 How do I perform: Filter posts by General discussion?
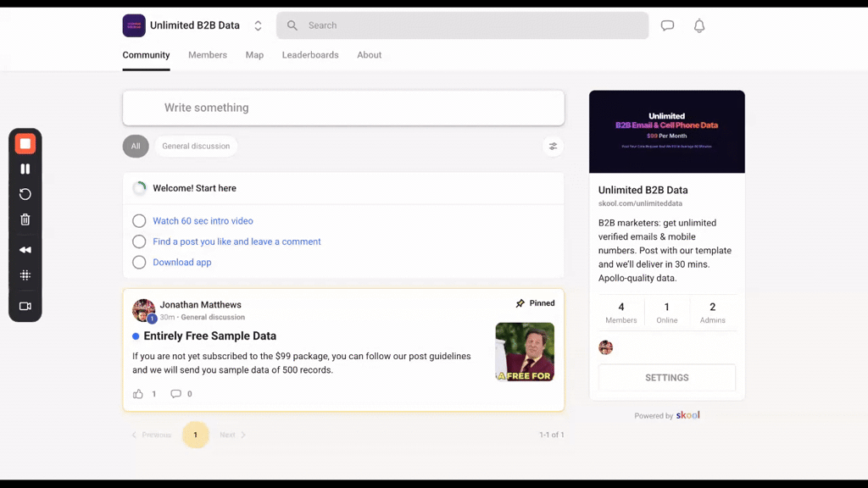(x=196, y=146)
